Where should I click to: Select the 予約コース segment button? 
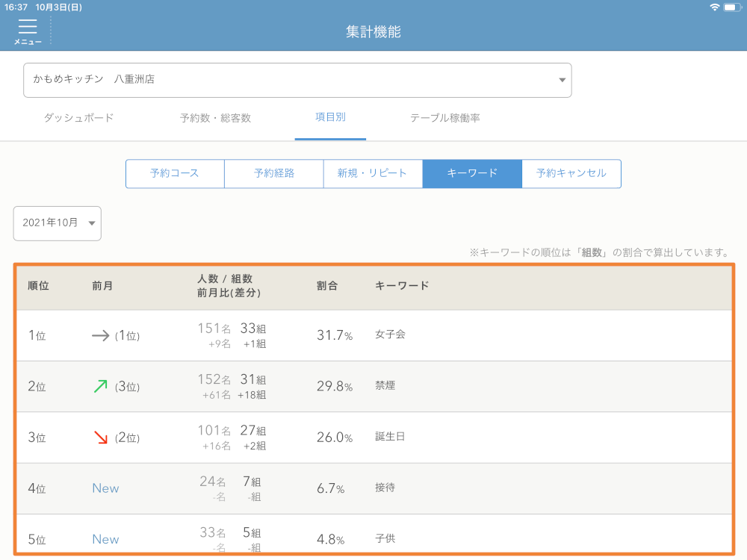175,173
